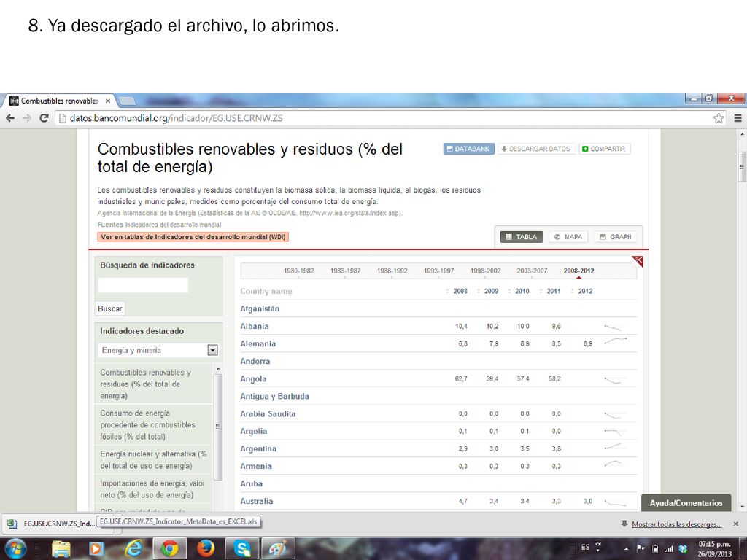Click DESCARGAR DATOS button

pos(536,149)
